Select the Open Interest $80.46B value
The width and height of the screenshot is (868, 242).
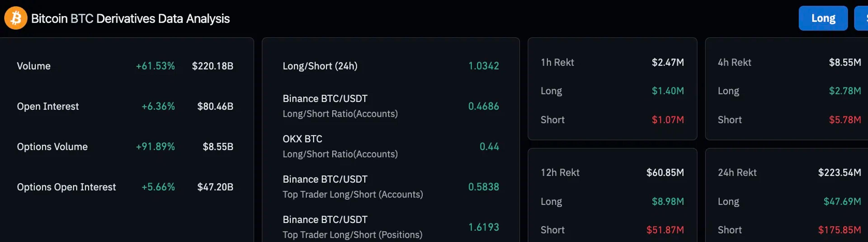coord(215,106)
